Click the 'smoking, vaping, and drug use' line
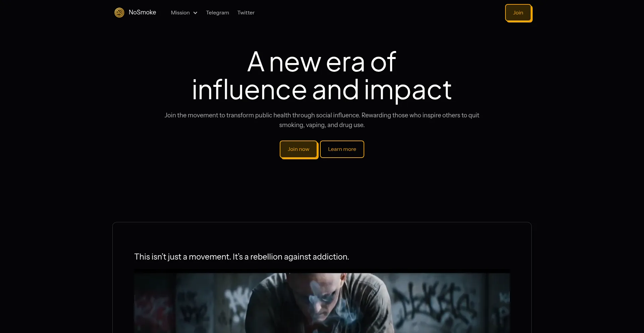 point(322,125)
